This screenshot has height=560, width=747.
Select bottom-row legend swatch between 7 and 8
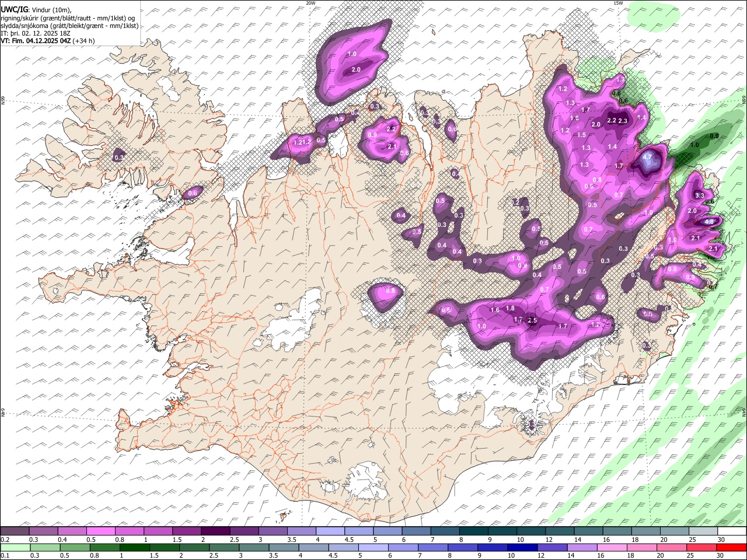click(x=433, y=547)
